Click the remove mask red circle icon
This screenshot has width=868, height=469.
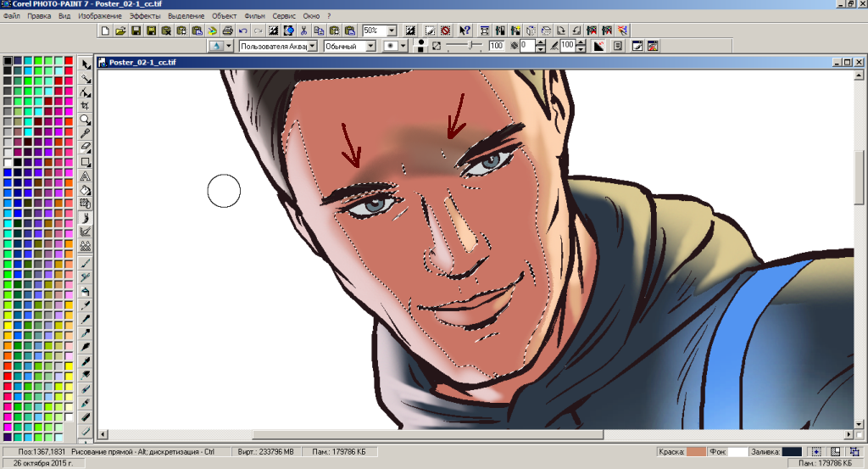click(446, 31)
